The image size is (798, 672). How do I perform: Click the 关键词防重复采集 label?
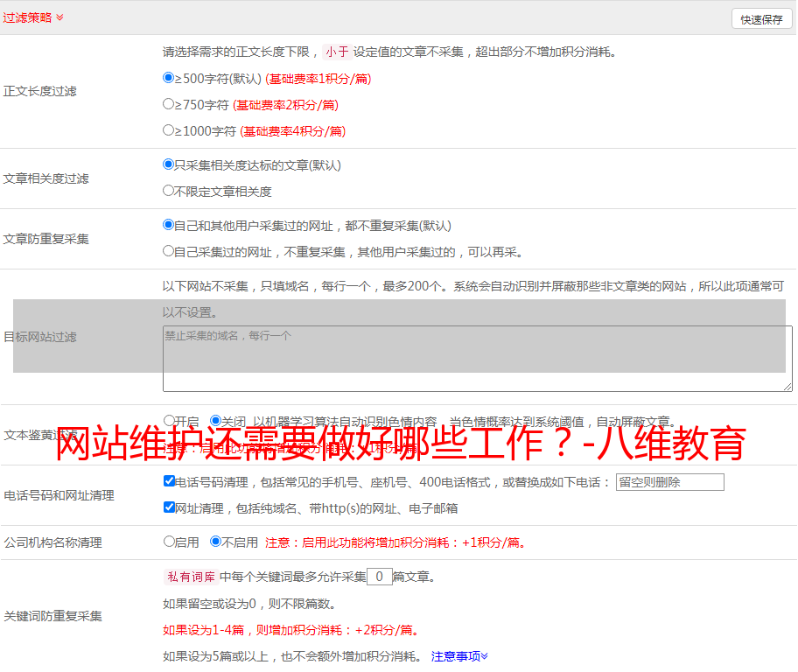(x=52, y=617)
